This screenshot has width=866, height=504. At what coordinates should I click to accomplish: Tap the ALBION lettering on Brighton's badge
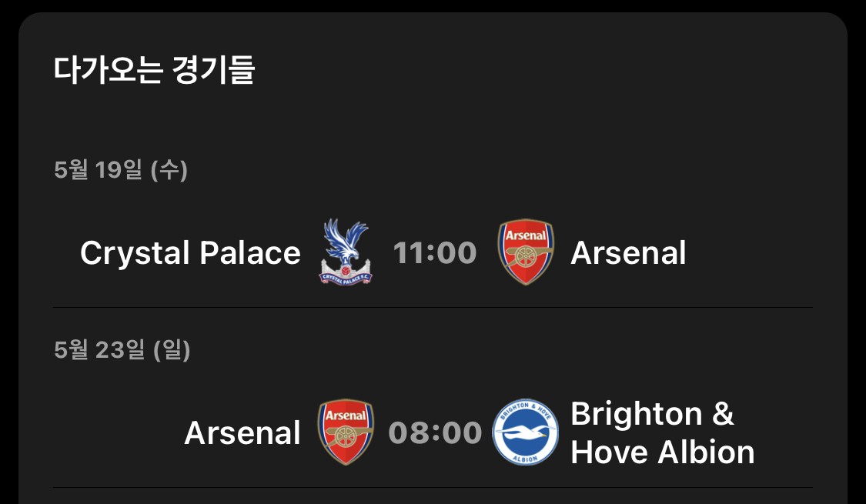525,459
